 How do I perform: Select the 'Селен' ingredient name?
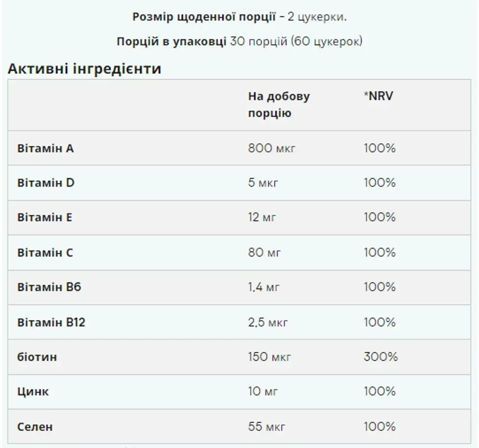(35, 426)
